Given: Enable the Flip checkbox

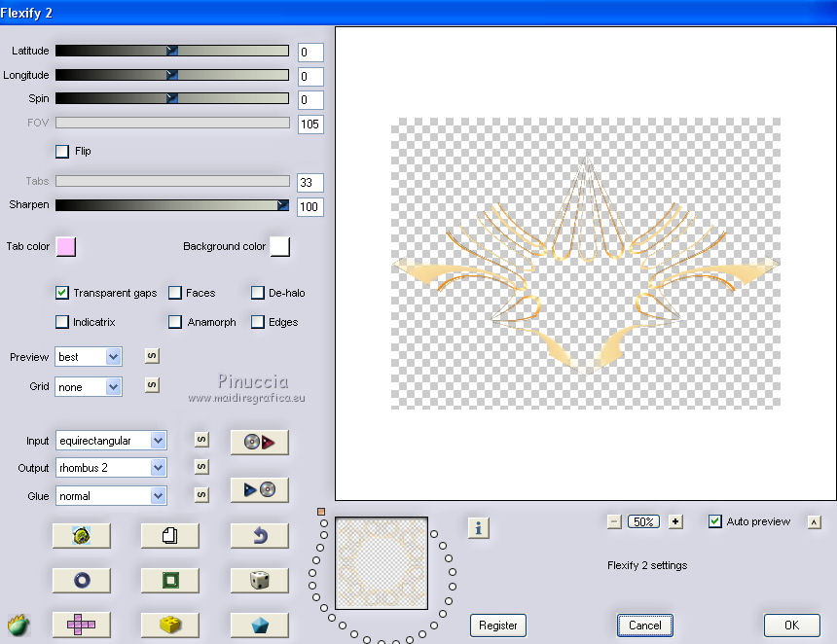Looking at the screenshot, I should coord(62,152).
